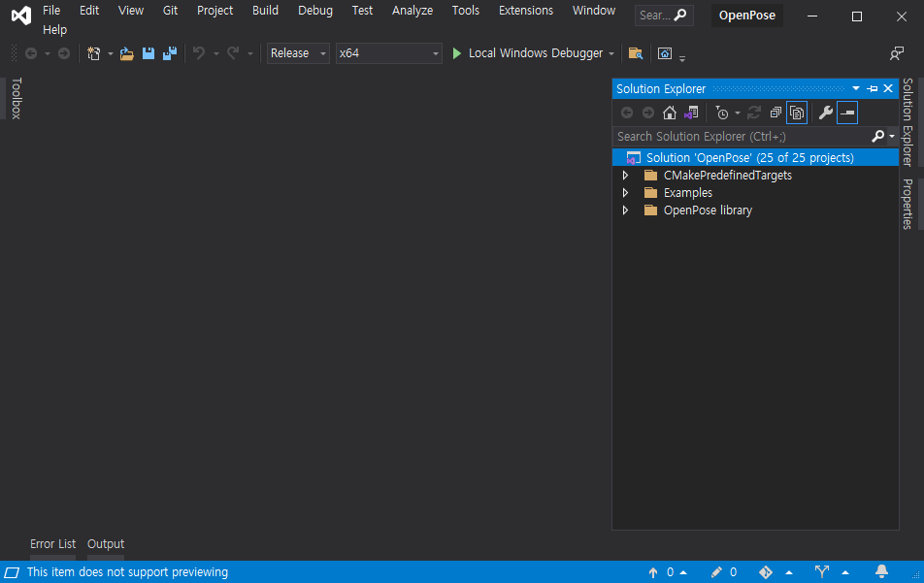Click the Solution Explorer Home icon

coord(670,113)
